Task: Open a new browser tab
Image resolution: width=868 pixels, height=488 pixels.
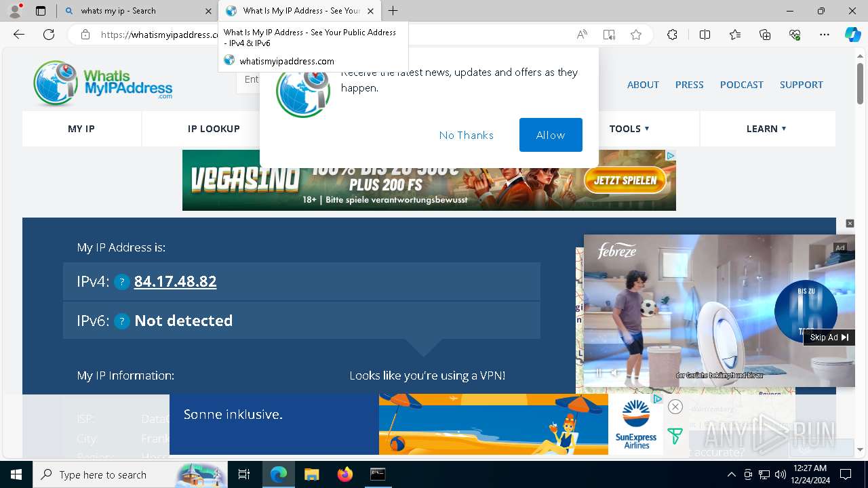Action: click(x=393, y=11)
